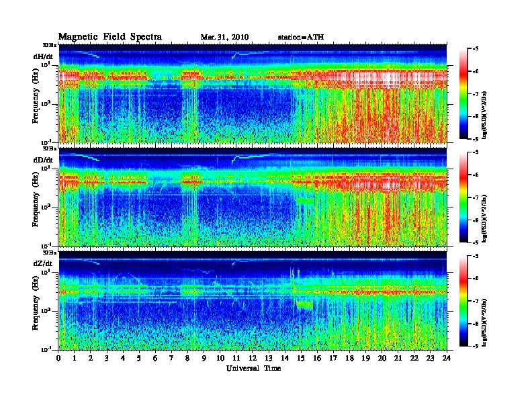Click the 'station=ATH' label
The width and height of the screenshot is (532, 411).
pos(301,38)
